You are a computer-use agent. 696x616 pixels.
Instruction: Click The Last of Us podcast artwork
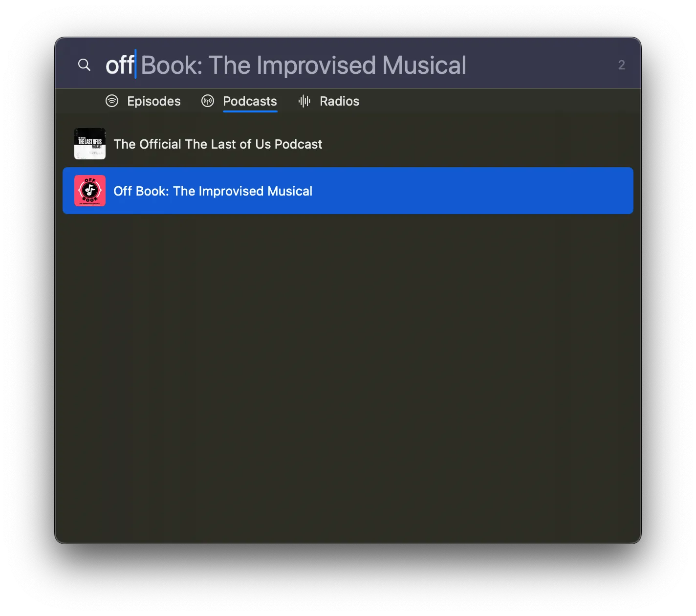(x=90, y=144)
